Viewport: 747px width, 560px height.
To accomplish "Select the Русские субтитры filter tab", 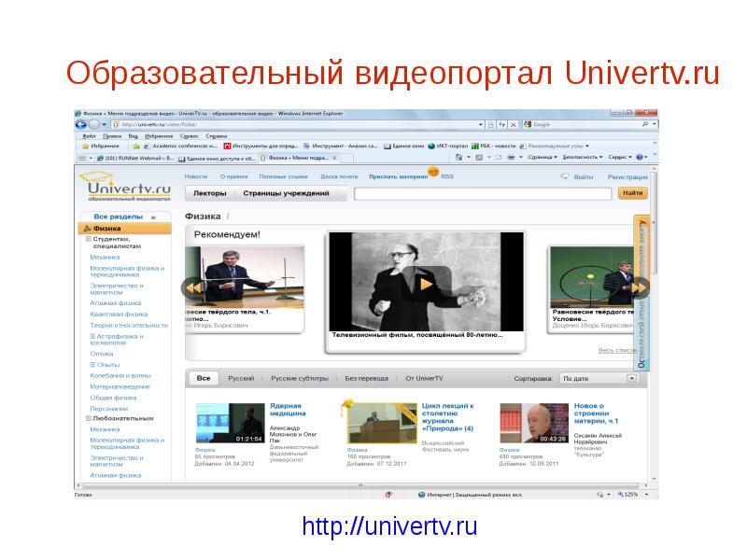I will 299,379.
